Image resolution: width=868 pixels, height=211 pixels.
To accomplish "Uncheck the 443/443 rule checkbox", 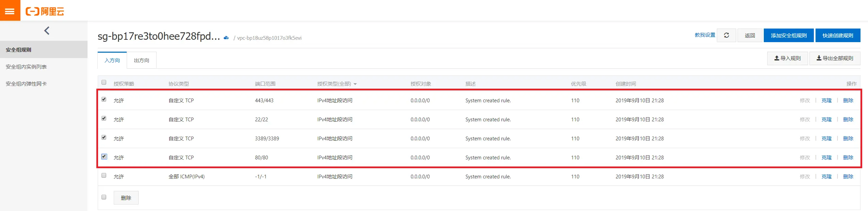I will [x=104, y=99].
